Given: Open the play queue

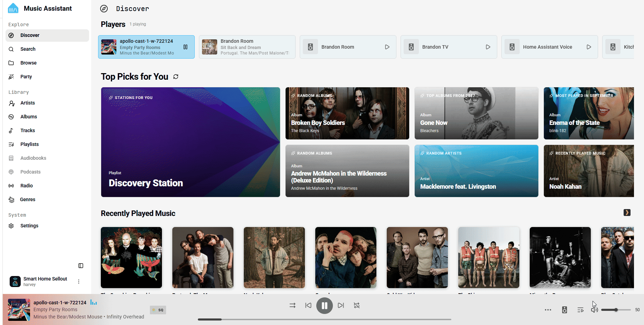Looking at the screenshot, I should pyautogui.click(x=580, y=310).
